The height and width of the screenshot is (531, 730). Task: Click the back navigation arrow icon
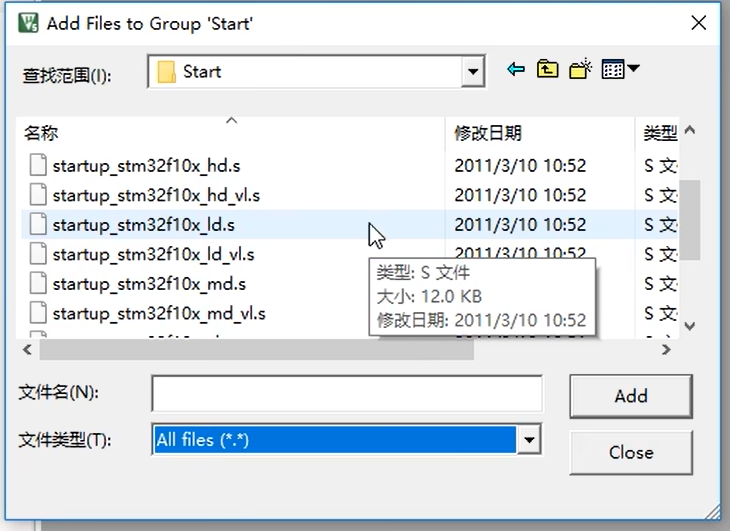click(516, 70)
